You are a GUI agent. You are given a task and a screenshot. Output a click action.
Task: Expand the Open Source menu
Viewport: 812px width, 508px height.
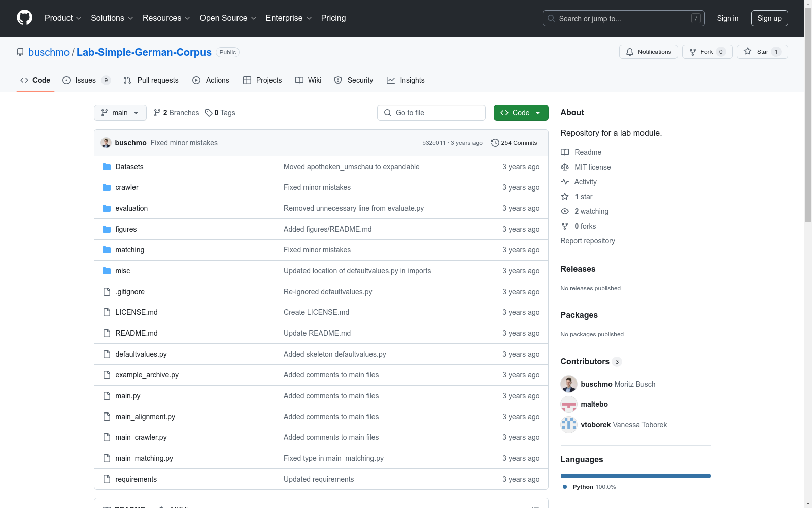click(228, 18)
